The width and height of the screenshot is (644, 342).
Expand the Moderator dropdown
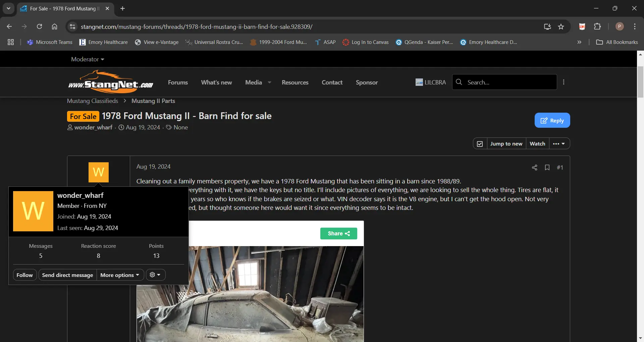[x=88, y=59]
